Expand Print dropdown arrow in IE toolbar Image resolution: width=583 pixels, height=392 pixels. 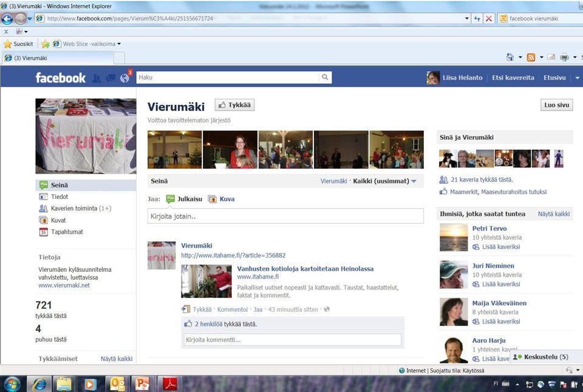[x=575, y=57]
